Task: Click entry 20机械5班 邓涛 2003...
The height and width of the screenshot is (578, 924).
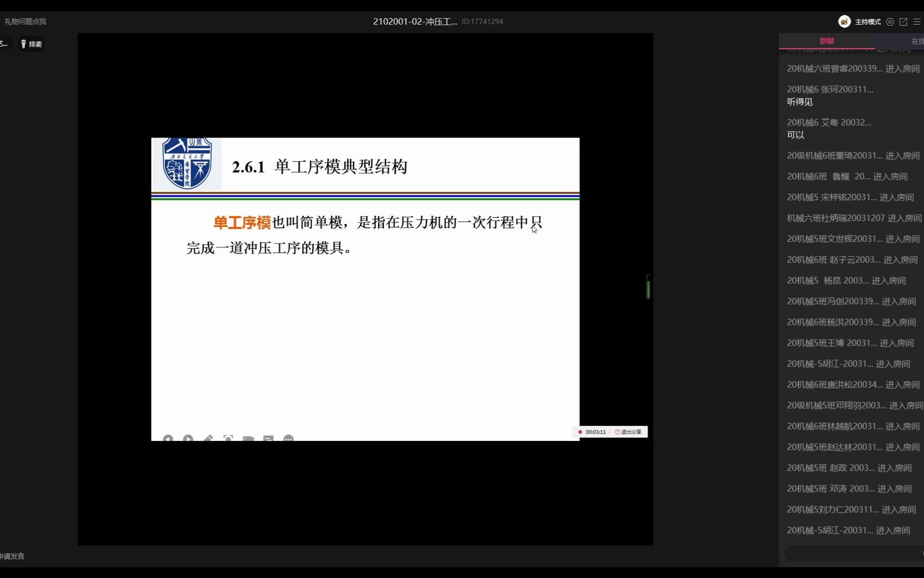Action: pyautogui.click(x=849, y=490)
